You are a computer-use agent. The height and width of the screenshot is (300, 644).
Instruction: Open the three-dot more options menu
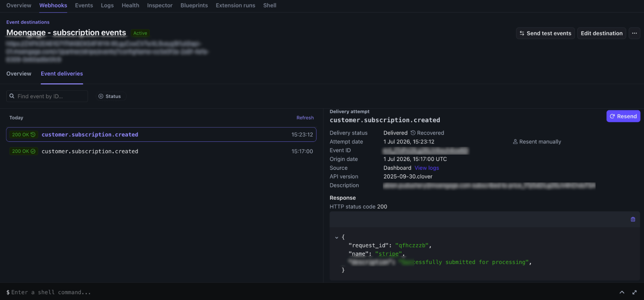pos(634,33)
